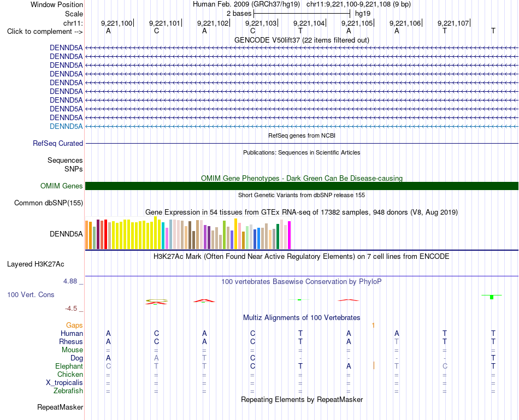Click position marker 9,221,103 in the ruler
The height and width of the screenshot is (420, 519).
pyautogui.click(x=261, y=23)
